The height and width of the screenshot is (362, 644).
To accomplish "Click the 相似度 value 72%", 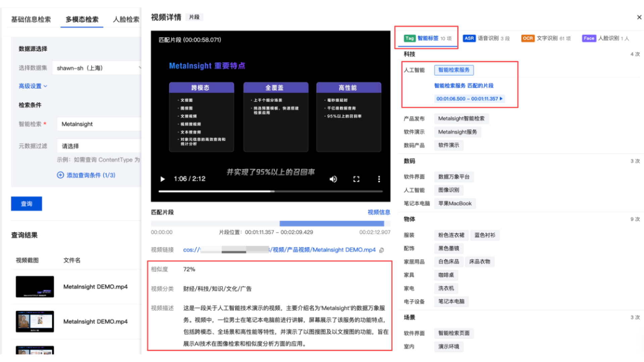I will click(x=189, y=269).
